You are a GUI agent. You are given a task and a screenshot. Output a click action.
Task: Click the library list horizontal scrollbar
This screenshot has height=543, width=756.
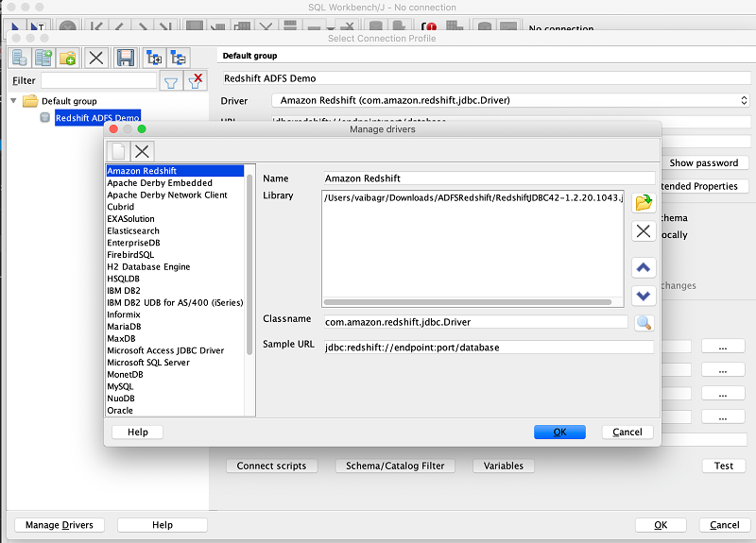click(x=468, y=302)
